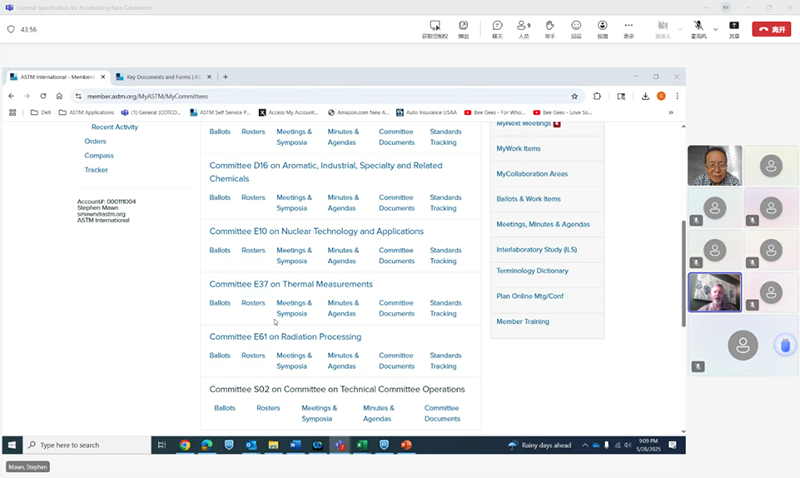Bookmark page with the star icon
The width and height of the screenshot is (800, 478).
(574, 96)
